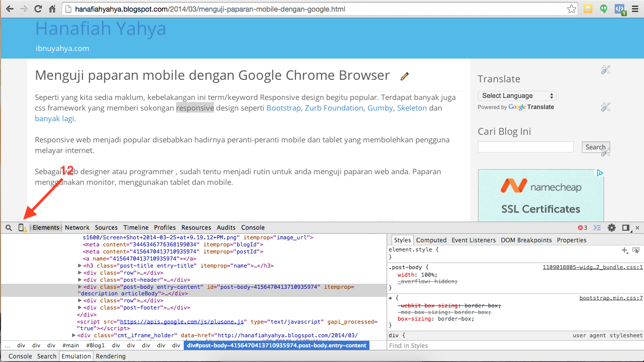Open the Gumby link
The image size is (644, 362).
[x=380, y=108]
